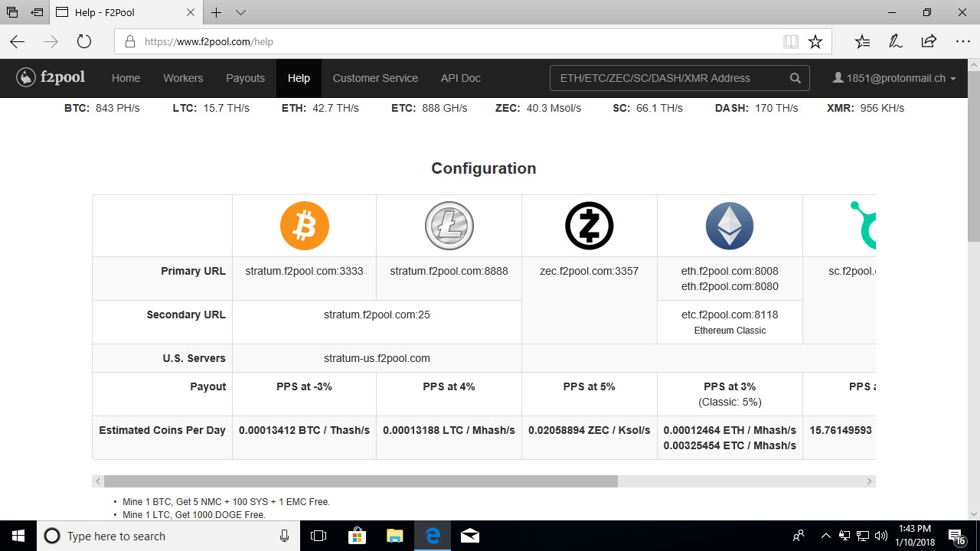Click the horizontal table scrollbar thumb

pos(361,481)
